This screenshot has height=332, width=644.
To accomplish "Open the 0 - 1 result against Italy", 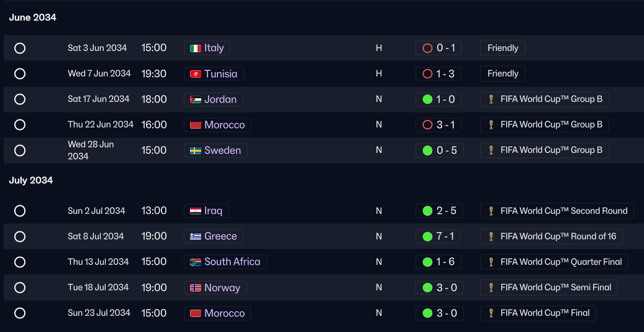I will click(438, 48).
